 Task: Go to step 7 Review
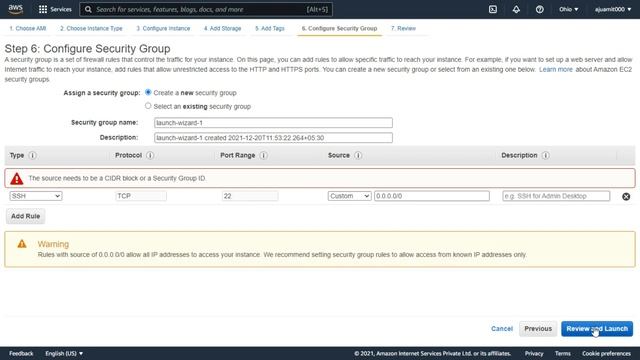[403, 29]
